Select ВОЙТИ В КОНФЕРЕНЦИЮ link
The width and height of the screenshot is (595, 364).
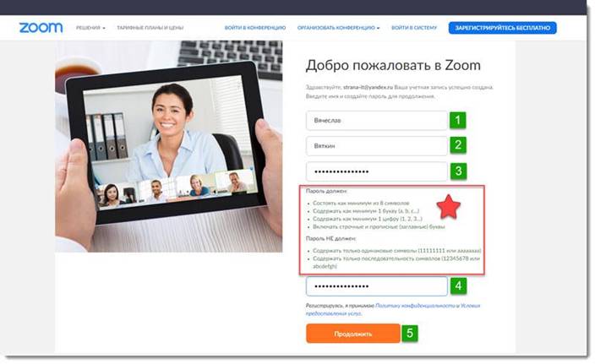pyautogui.click(x=255, y=28)
